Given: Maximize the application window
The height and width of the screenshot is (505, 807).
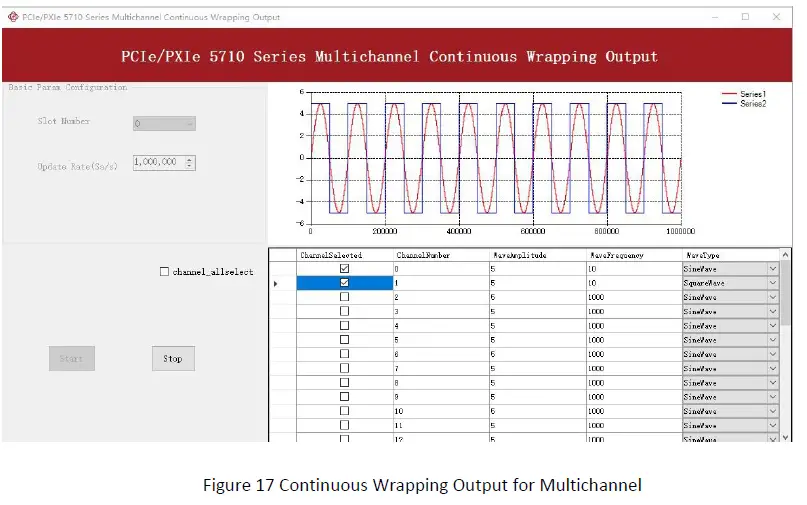Looking at the screenshot, I should point(745,17).
